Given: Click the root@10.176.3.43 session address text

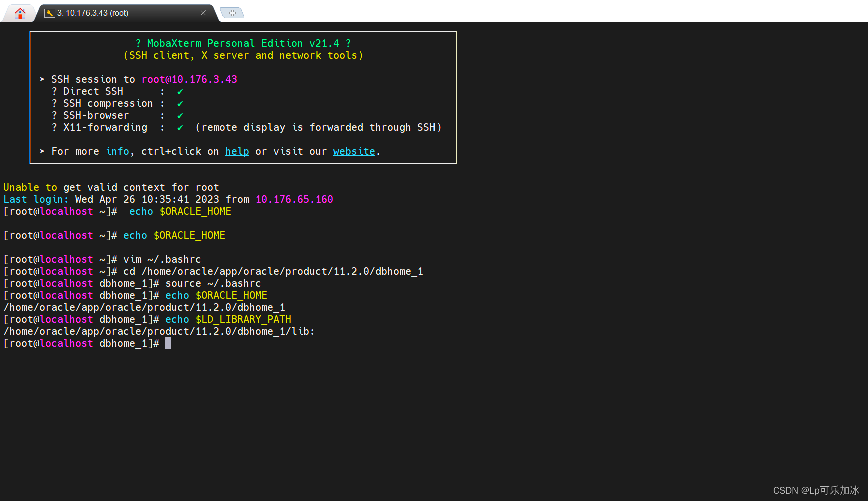Looking at the screenshot, I should 189,79.
